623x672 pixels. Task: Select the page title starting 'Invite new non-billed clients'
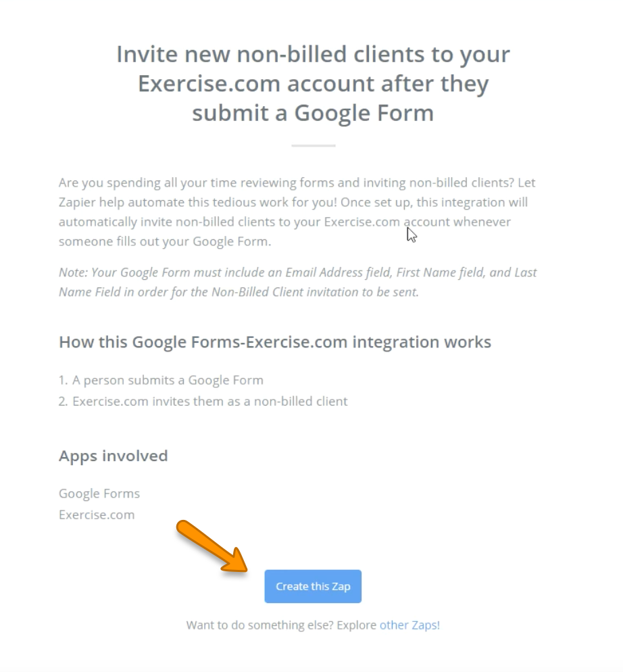tap(314, 83)
